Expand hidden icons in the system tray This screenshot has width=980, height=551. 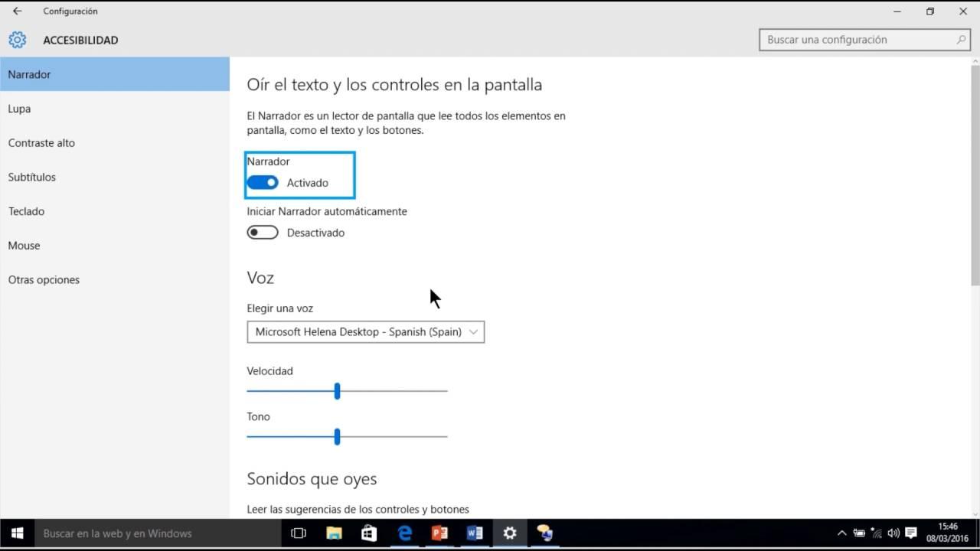pyautogui.click(x=841, y=533)
